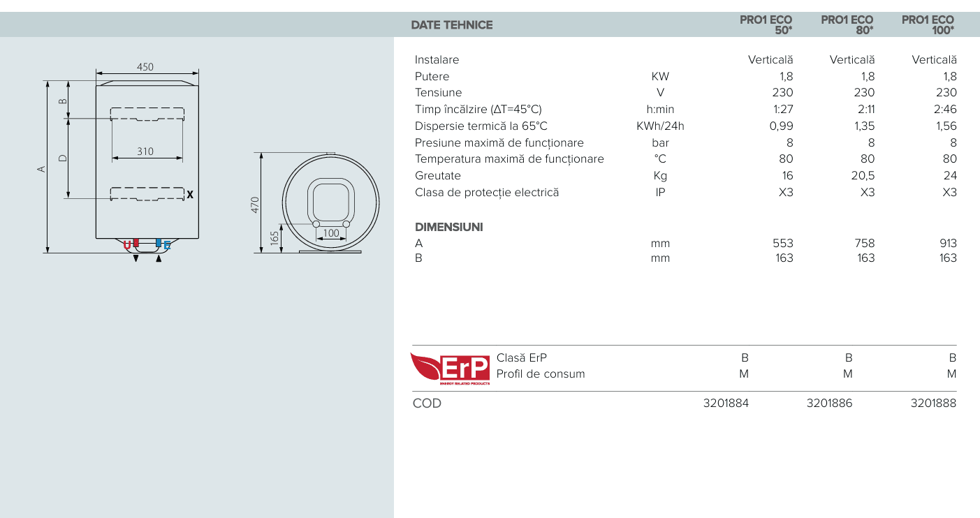Click the 450 width dimension label
This screenshot has height=518, width=980.
pyautogui.click(x=145, y=67)
